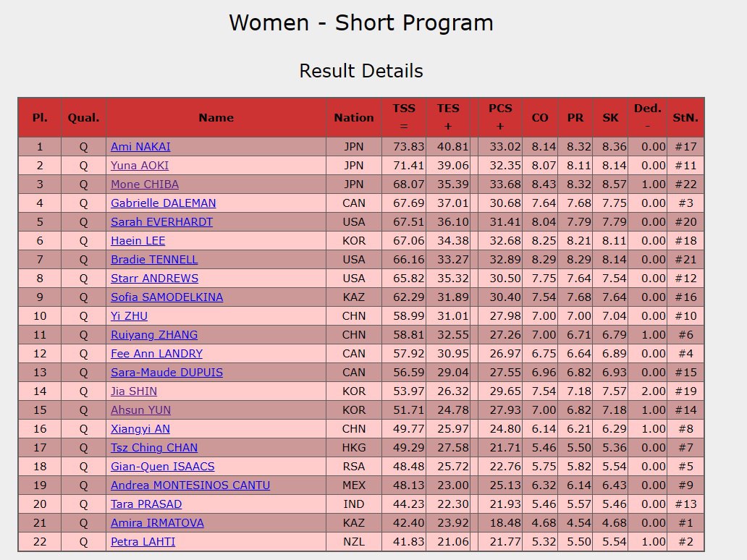The image size is (747, 560).
Task: Open the Petra LAHTI link
Action: click(x=143, y=542)
